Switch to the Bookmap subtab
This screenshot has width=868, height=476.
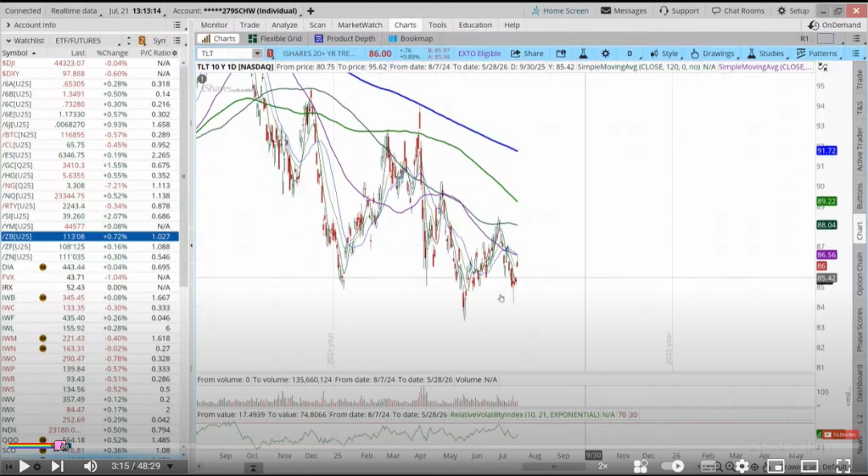[411, 39]
